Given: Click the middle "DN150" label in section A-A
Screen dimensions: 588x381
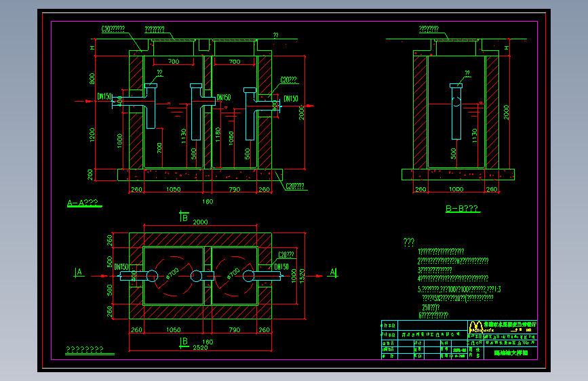Looking at the screenshot, I should pyautogui.click(x=224, y=98).
